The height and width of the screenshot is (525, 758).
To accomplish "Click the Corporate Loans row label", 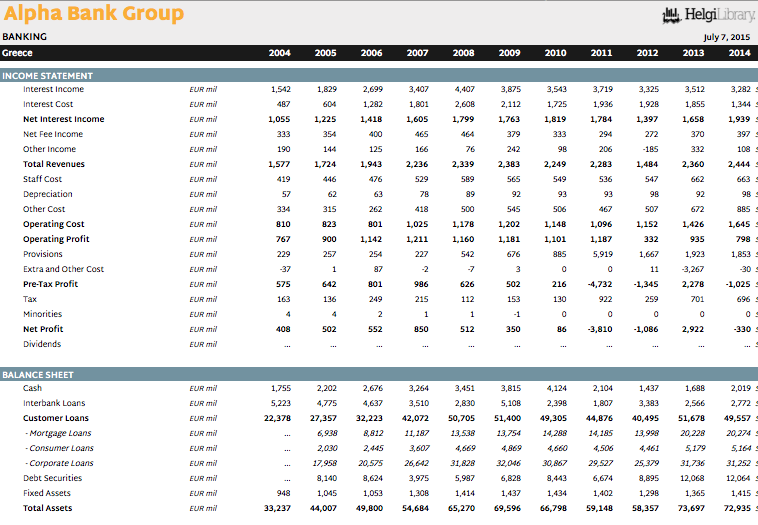I will point(59,463).
